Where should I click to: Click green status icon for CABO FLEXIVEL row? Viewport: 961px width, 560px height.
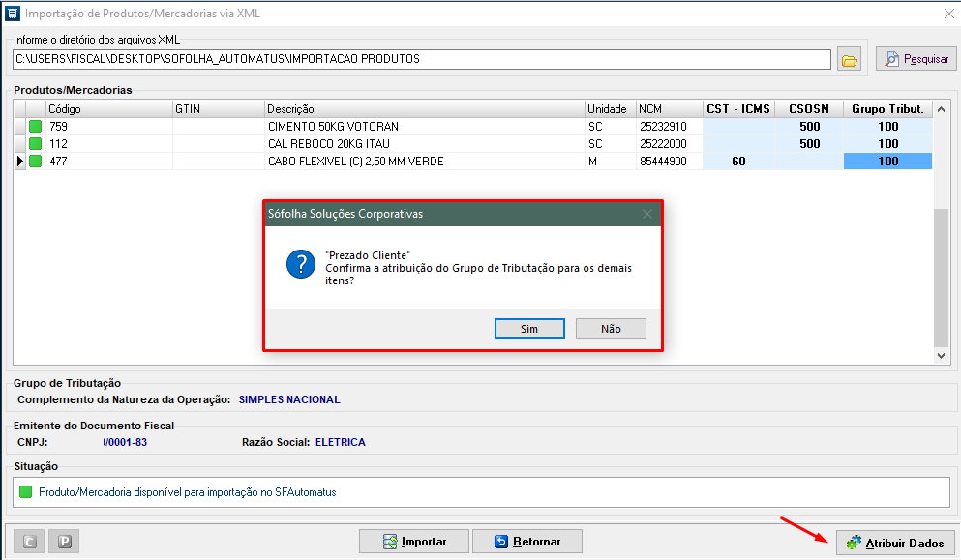[x=36, y=162]
